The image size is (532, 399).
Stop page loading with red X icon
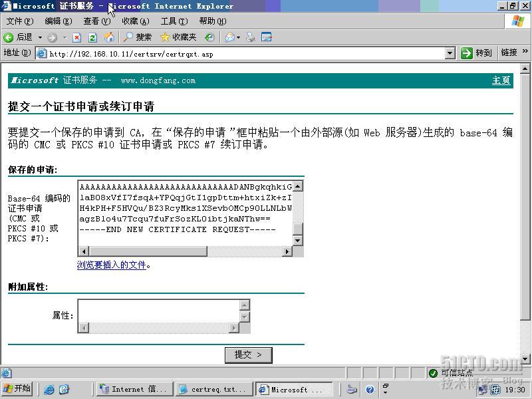77,37
